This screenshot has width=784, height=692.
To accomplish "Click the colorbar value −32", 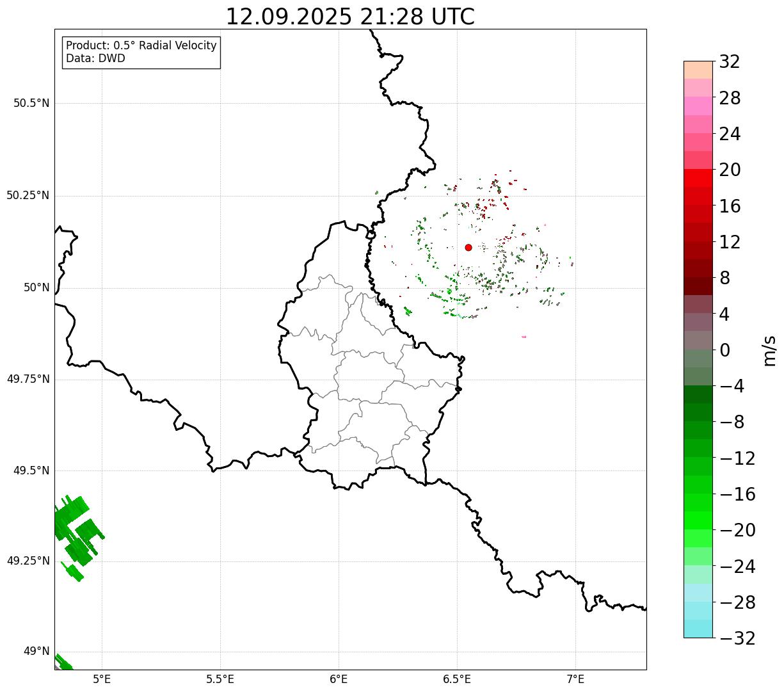I will (x=737, y=638).
